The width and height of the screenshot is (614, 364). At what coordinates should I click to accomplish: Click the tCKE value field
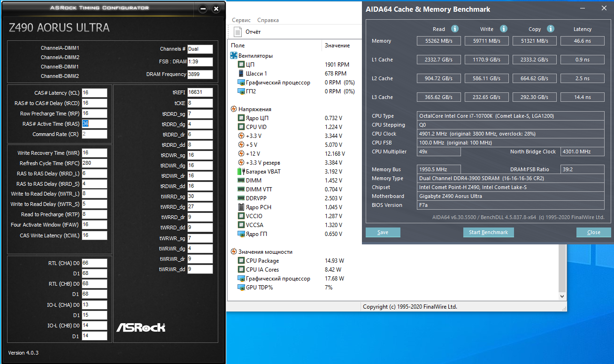tap(200, 103)
